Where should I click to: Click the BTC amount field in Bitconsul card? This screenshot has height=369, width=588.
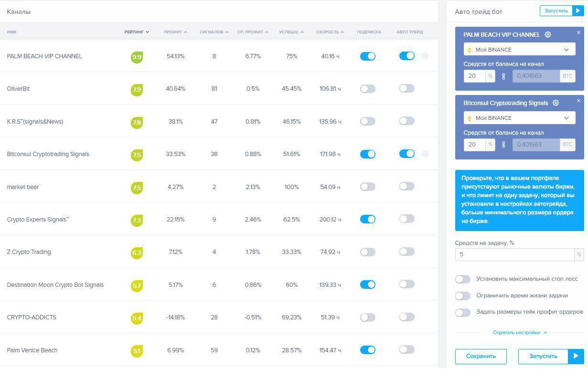(x=536, y=145)
